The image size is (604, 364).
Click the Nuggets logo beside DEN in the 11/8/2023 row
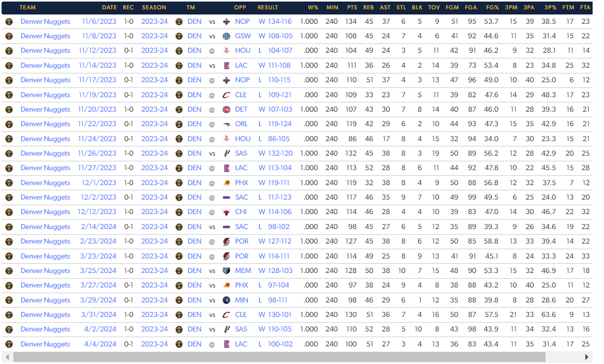click(179, 36)
